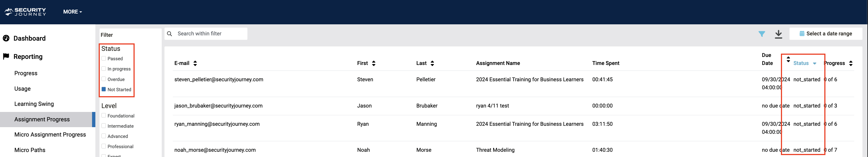Viewport: 868px width, 157px height.
Task: Uncheck the Not Started status filter
Action: [104, 89]
